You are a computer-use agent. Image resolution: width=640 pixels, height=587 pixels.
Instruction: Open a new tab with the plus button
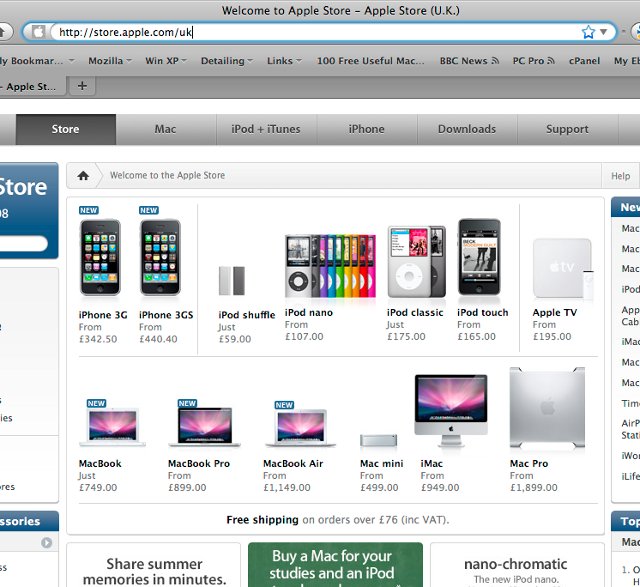click(x=82, y=86)
